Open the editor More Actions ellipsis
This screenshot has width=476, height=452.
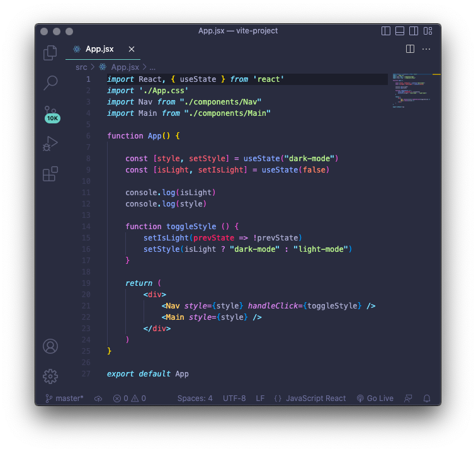[426, 49]
